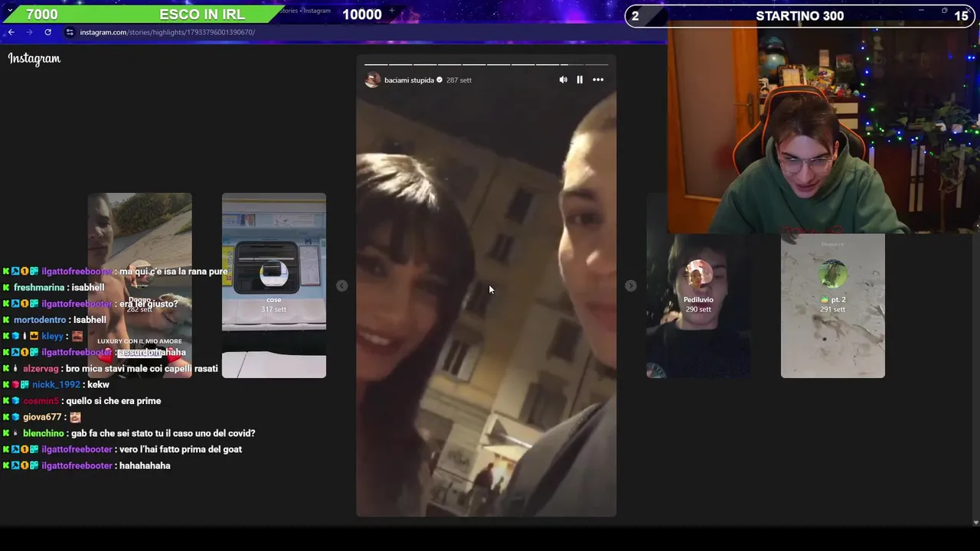Open the tab search dropdown chevron

tap(10, 11)
